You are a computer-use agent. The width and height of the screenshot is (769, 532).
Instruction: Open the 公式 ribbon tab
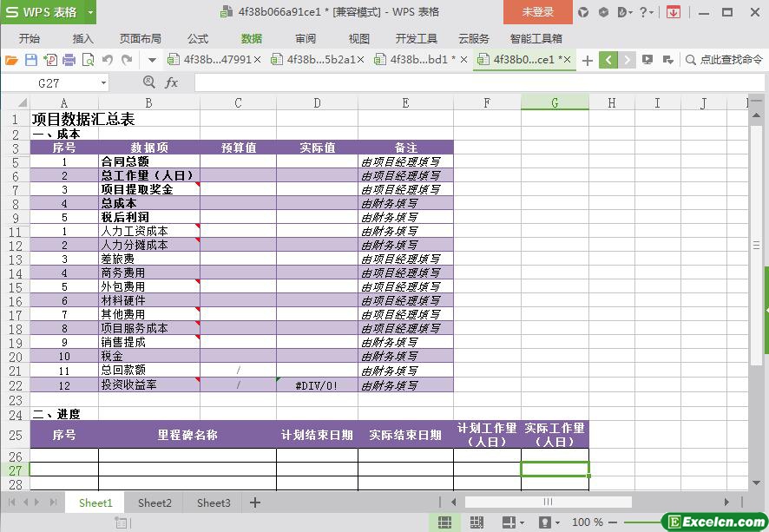click(x=198, y=38)
